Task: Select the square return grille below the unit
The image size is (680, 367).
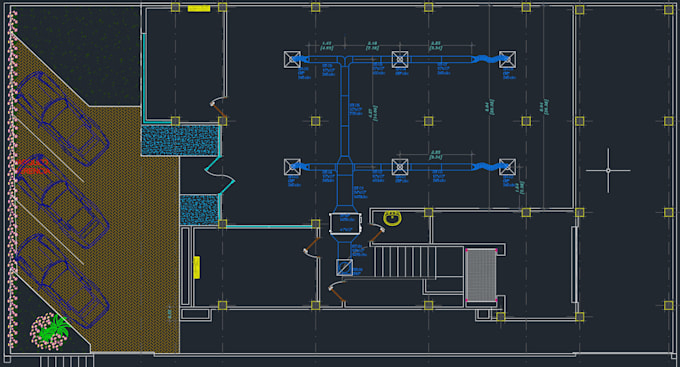Action: pyautogui.click(x=344, y=267)
